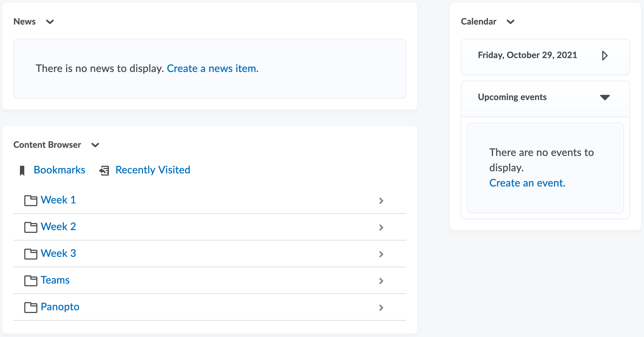644x337 pixels.
Task: Expand the Week 1 folder with its chevron
Action: click(x=381, y=200)
